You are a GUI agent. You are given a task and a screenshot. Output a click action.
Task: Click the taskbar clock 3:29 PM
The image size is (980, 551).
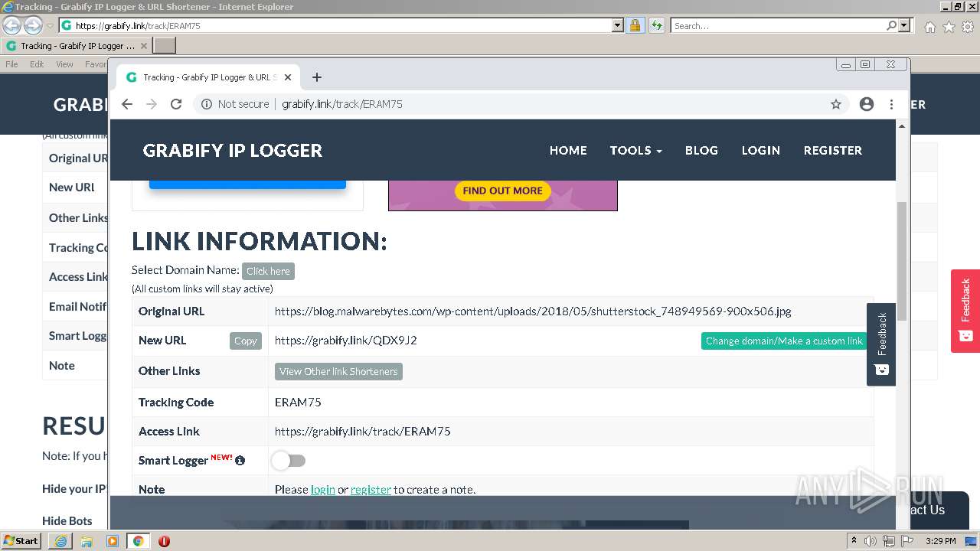tap(940, 541)
